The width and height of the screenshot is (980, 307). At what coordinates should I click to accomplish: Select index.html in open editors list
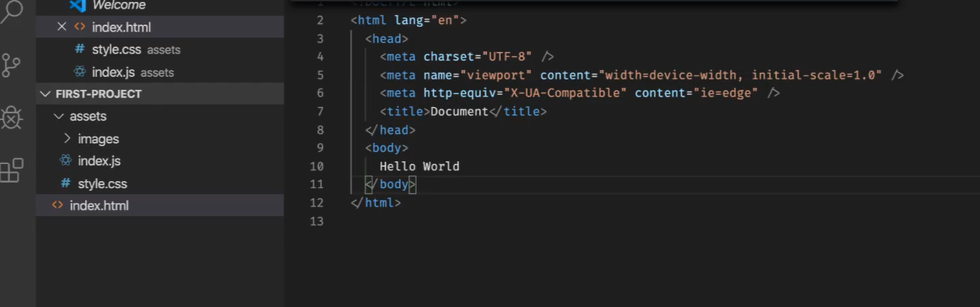click(x=160, y=26)
